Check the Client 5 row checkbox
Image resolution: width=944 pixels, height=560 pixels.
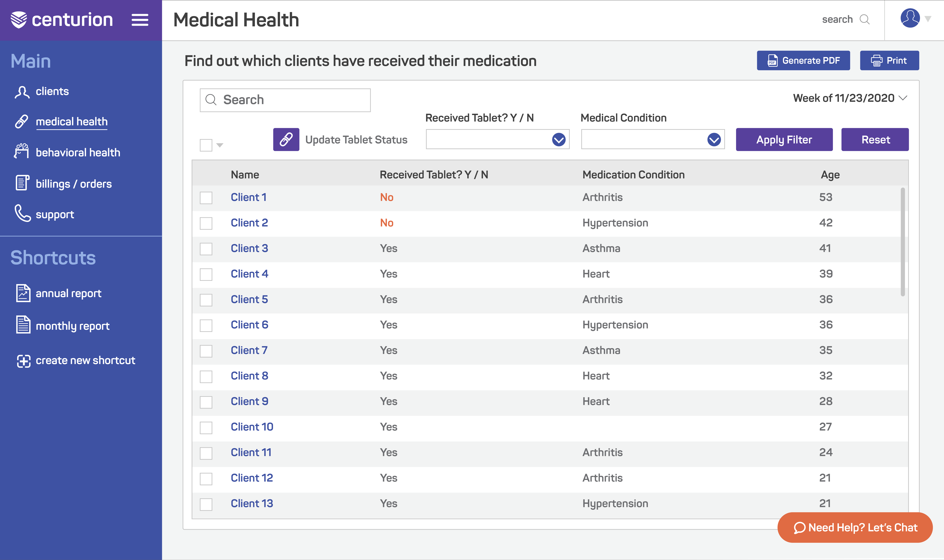coord(206,300)
